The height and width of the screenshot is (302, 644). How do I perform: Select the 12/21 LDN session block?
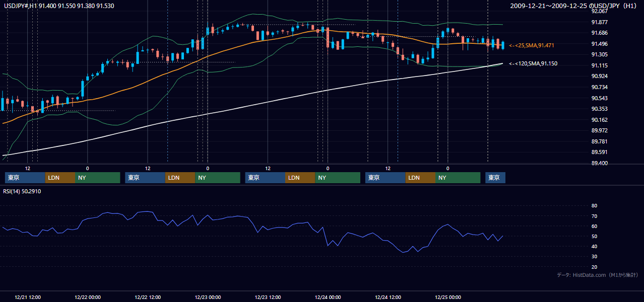click(60, 178)
